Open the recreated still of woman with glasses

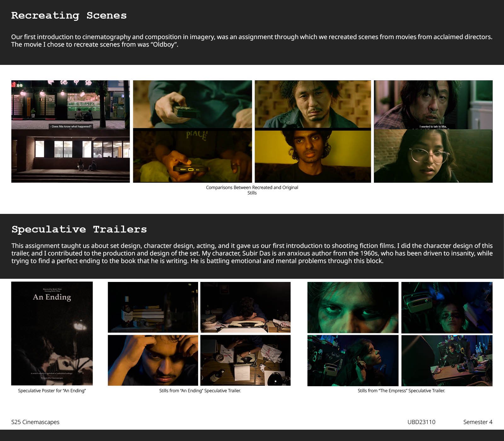click(433, 156)
